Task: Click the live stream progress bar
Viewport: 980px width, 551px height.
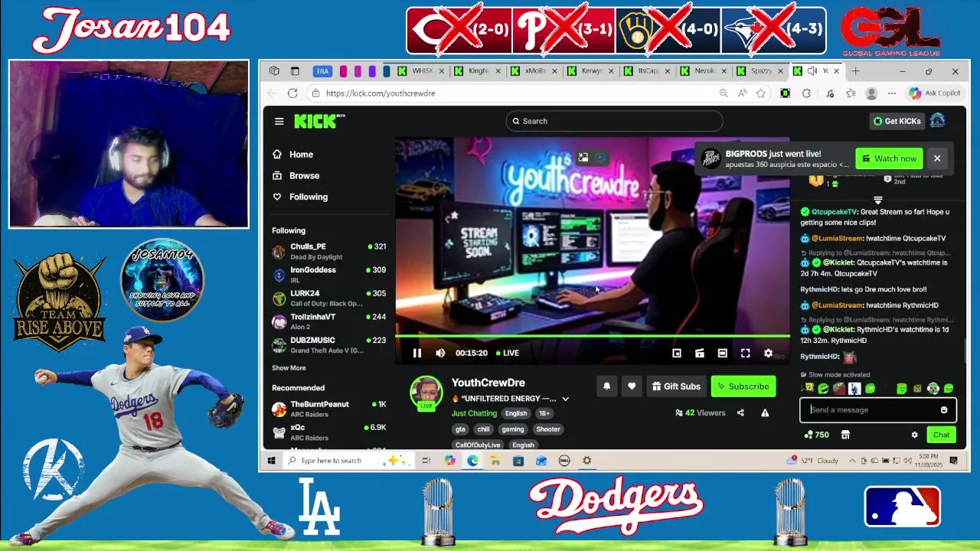Action: [593, 336]
